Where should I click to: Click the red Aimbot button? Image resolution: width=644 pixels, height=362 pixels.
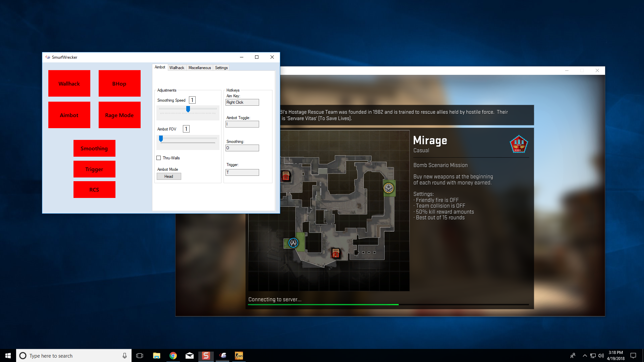pyautogui.click(x=69, y=115)
